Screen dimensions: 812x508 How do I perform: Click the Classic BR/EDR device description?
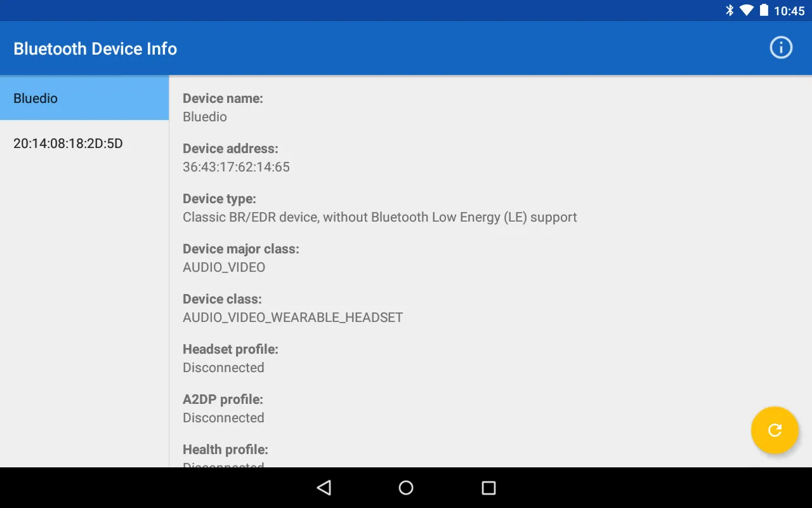click(x=380, y=217)
